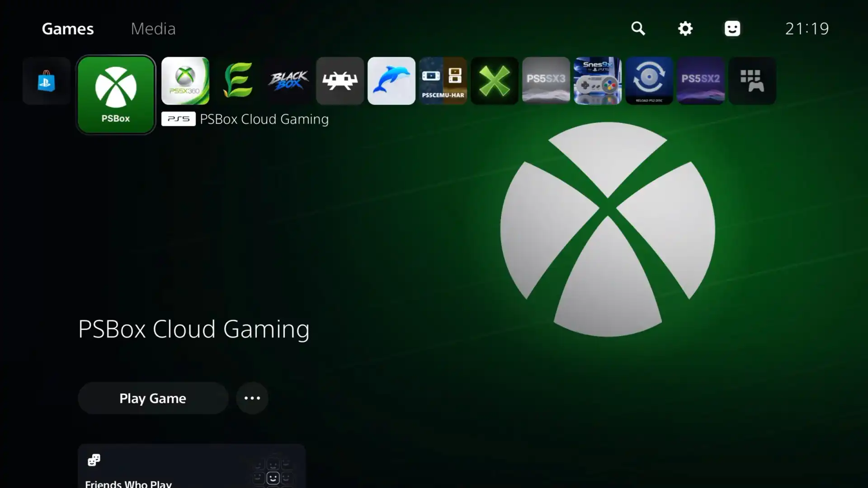Screen dimensions: 868x488
Task: Click the large PSBox Cloud Gaming title
Action: pyautogui.click(x=194, y=329)
